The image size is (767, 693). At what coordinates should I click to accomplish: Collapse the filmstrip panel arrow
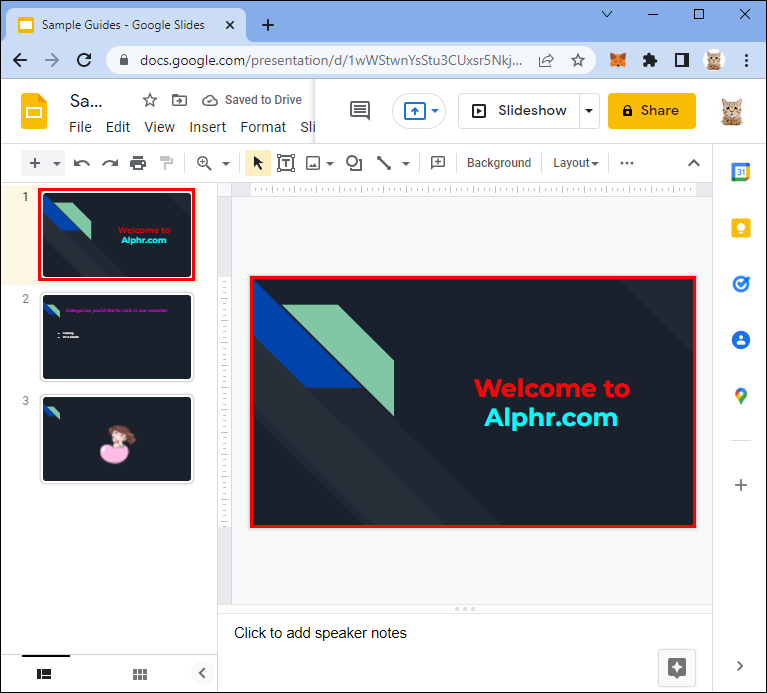pyautogui.click(x=202, y=673)
